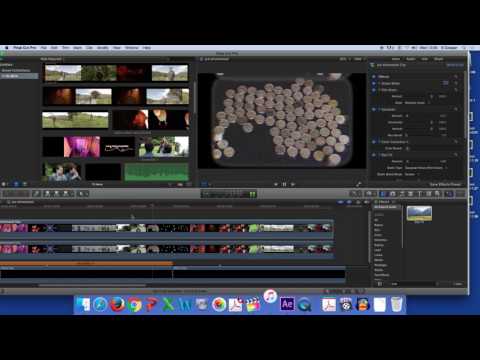The image size is (480, 360).
Task: Reset the Effects section in inspector
Action: click(456, 77)
